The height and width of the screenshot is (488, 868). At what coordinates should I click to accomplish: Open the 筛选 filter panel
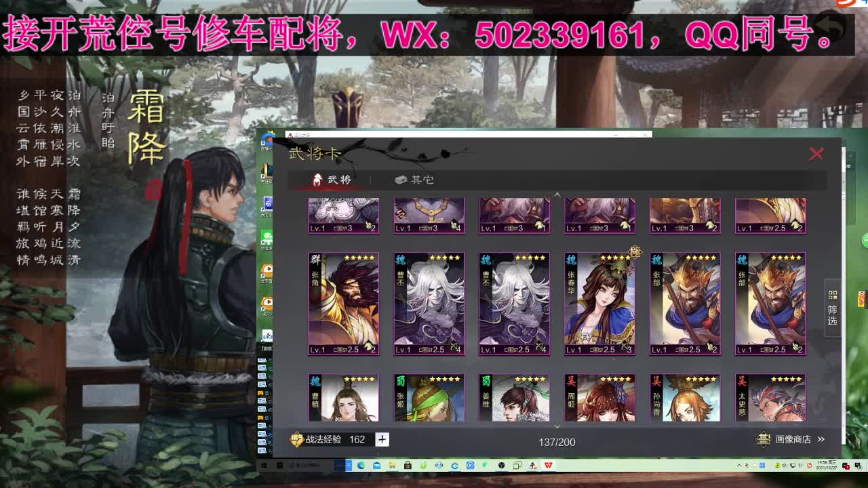pyautogui.click(x=832, y=308)
